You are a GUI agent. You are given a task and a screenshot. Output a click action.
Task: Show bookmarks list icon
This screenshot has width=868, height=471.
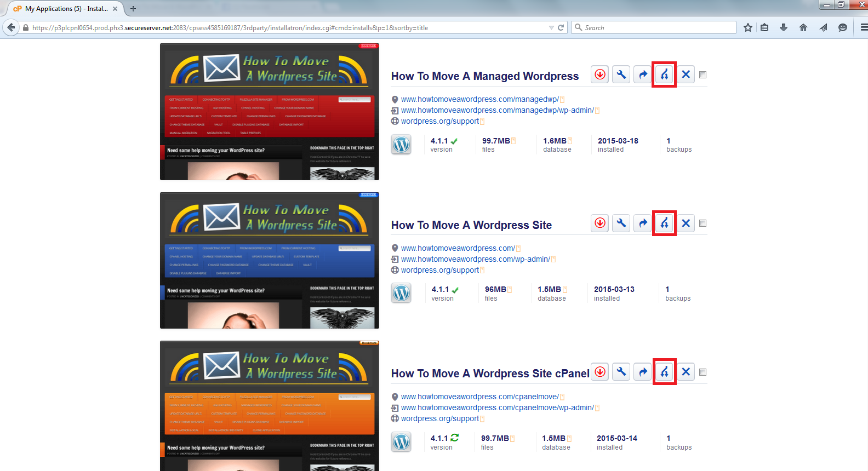765,27
